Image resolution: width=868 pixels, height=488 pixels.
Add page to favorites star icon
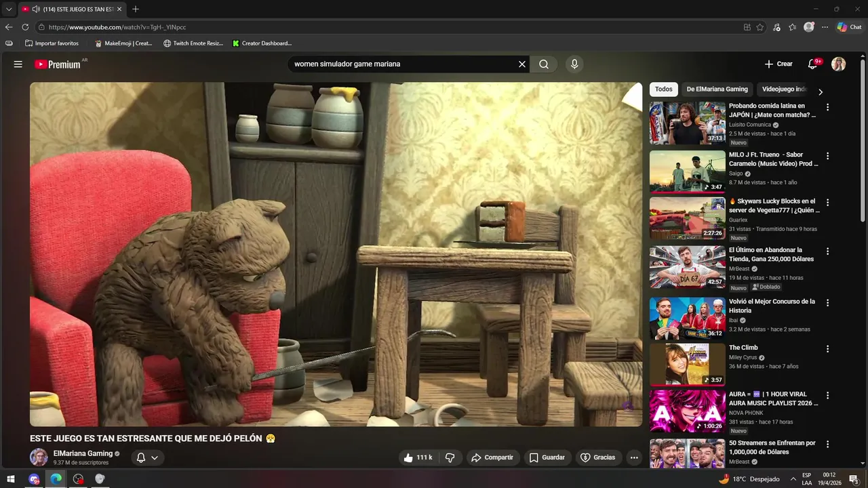click(760, 27)
